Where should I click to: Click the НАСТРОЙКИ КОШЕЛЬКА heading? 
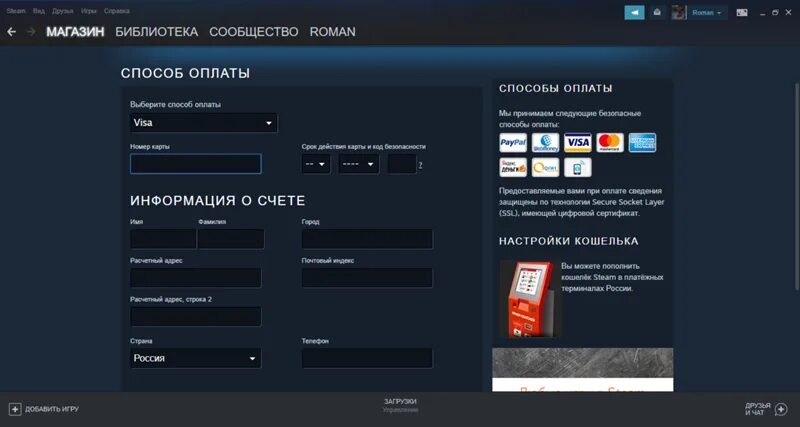click(569, 241)
